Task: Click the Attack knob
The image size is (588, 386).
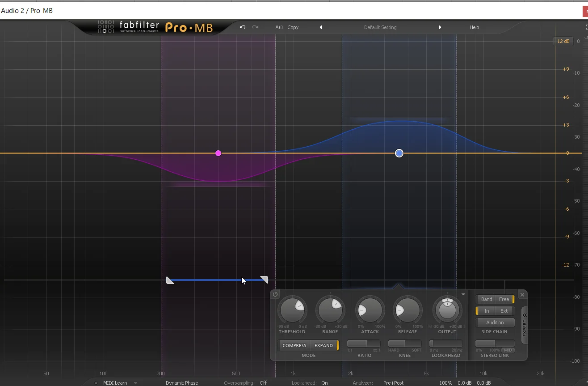Action: (x=370, y=310)
